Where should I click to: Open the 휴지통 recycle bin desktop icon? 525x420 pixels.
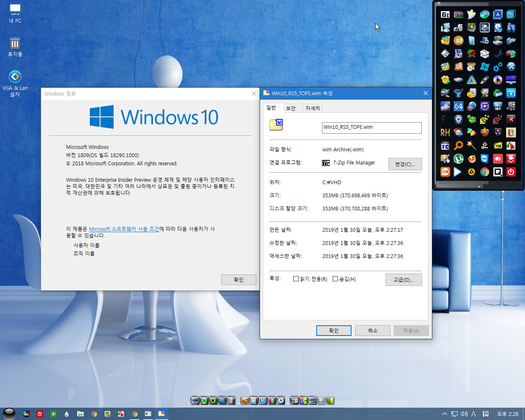[x=15, y=46]
